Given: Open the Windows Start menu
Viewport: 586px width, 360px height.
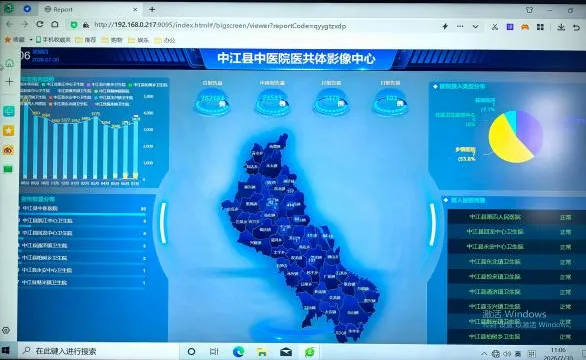Looking at the screenshot, I should (6, 351).
